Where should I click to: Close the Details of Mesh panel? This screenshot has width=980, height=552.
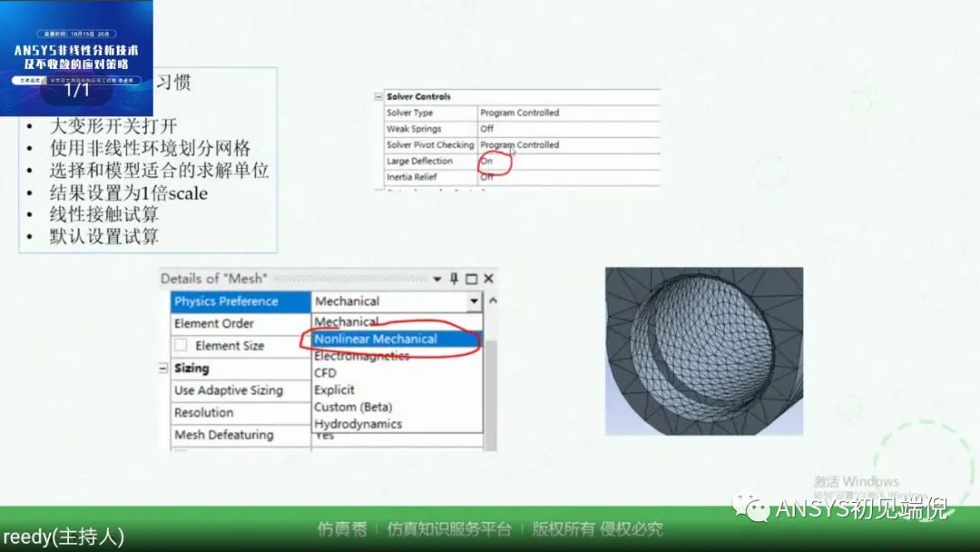click(x=489, y=278)
